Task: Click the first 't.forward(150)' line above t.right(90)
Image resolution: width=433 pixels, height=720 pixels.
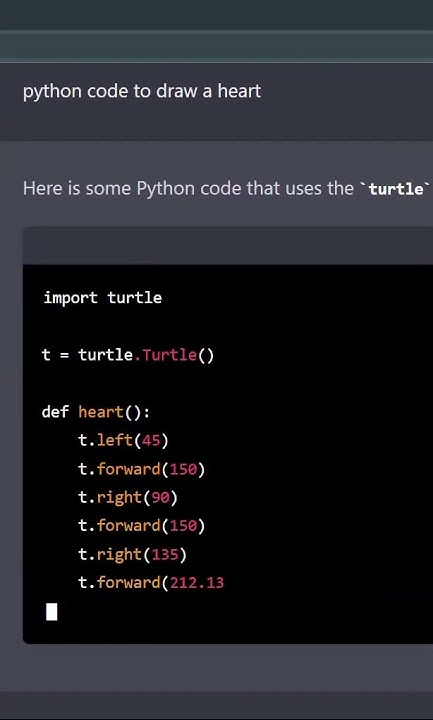Action: 141,469
